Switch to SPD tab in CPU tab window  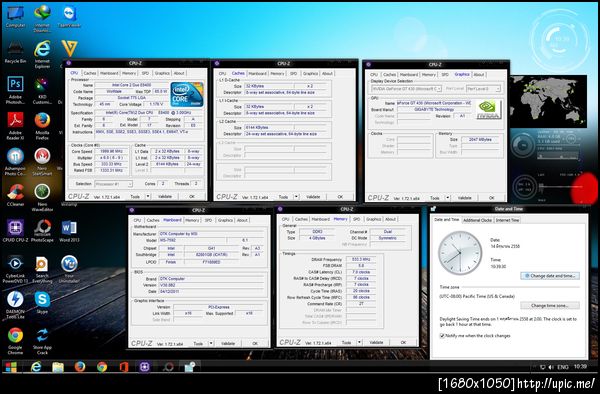(145, 73)
